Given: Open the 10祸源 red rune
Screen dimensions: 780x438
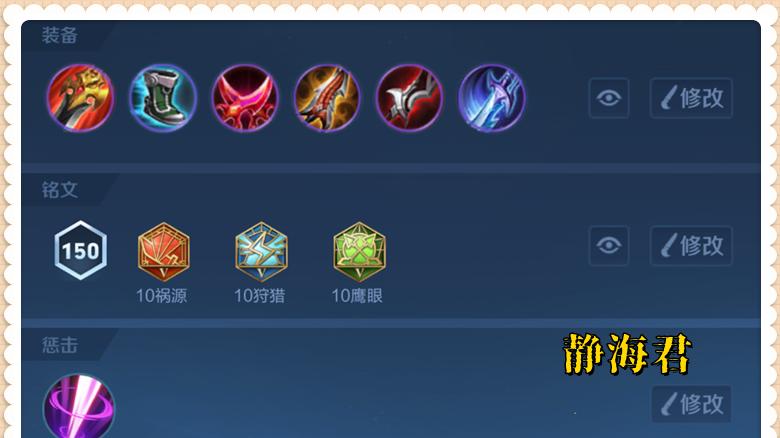Looking at the screenshot, I should click(x=163, y=252).
